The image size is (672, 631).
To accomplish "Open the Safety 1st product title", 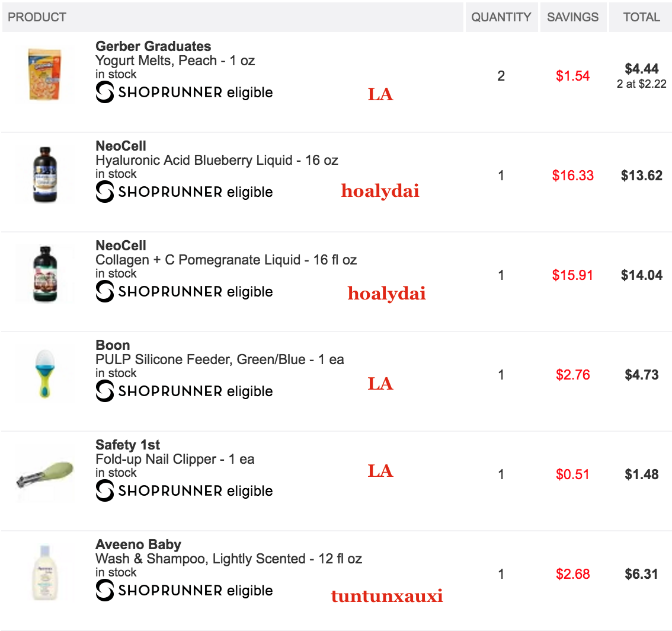I will pos(128,445).
